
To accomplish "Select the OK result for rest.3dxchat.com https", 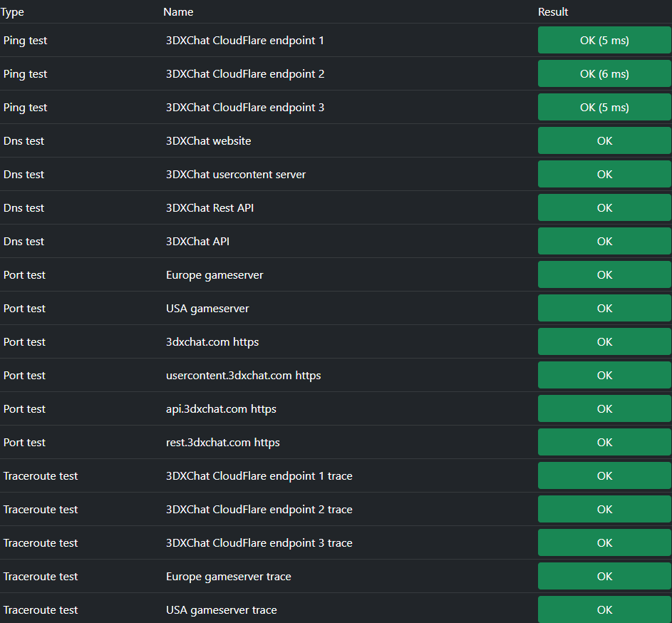I will [604, 442].
